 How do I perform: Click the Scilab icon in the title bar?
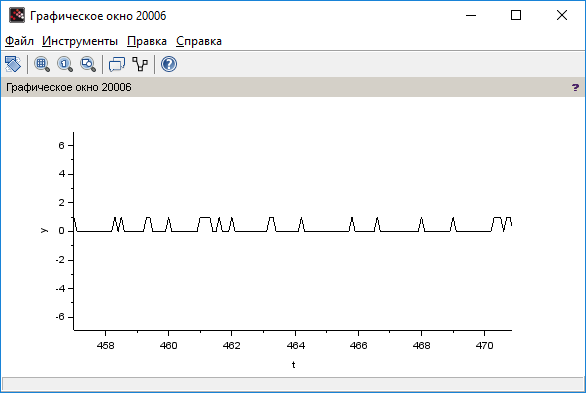[17, 15]
